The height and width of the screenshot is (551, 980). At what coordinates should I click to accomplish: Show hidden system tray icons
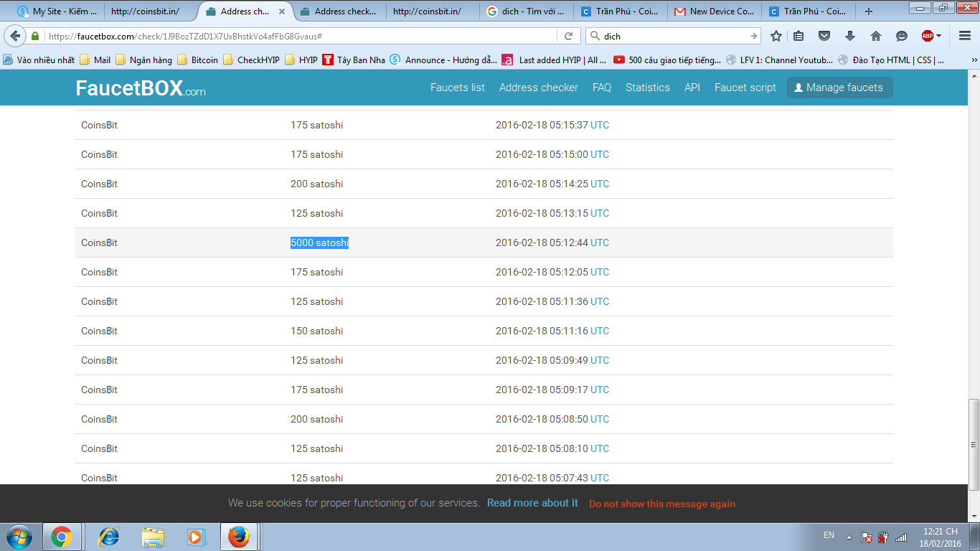(849, 537)
